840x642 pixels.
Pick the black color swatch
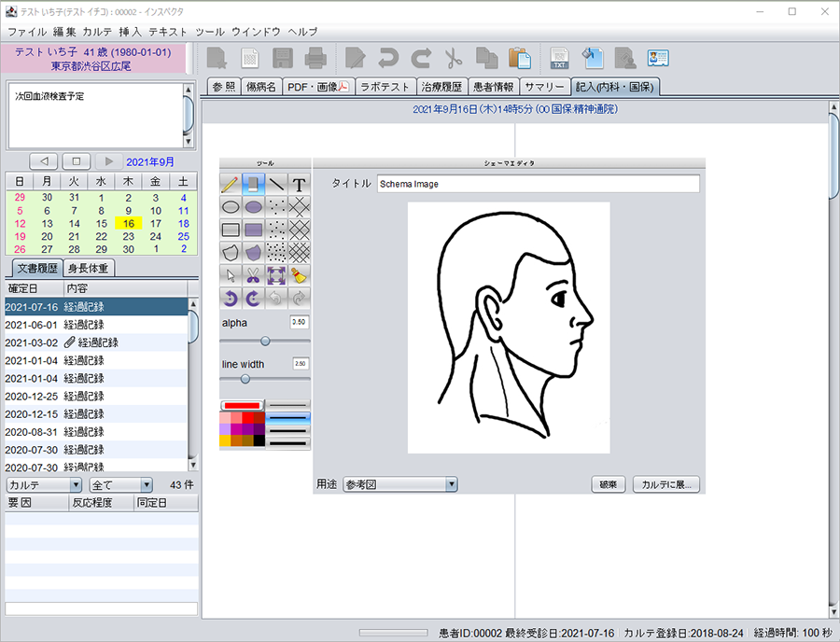coord(259,441)
